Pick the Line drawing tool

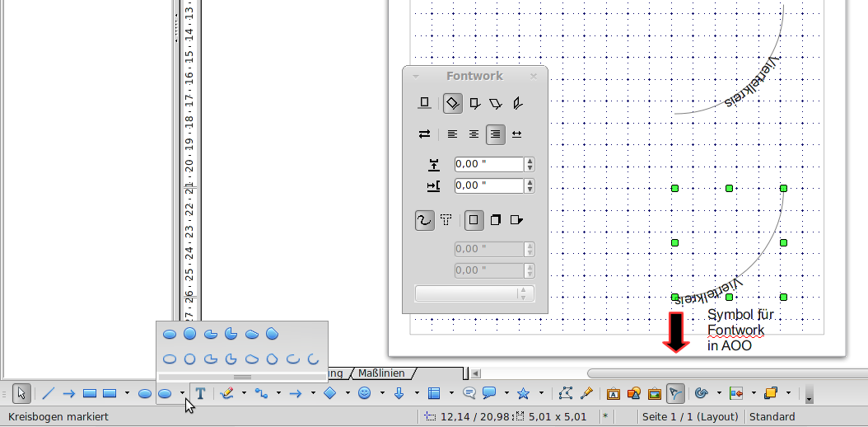pos(48,394)
